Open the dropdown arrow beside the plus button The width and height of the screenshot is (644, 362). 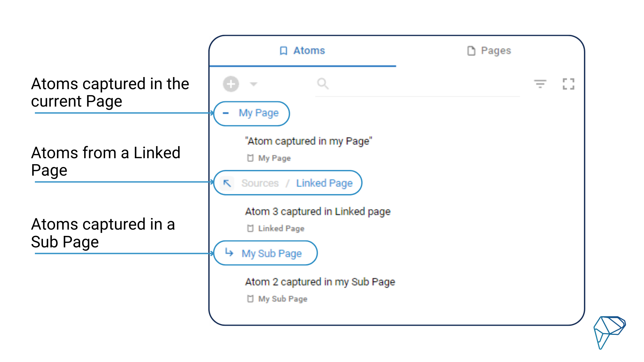pos(253,84)
